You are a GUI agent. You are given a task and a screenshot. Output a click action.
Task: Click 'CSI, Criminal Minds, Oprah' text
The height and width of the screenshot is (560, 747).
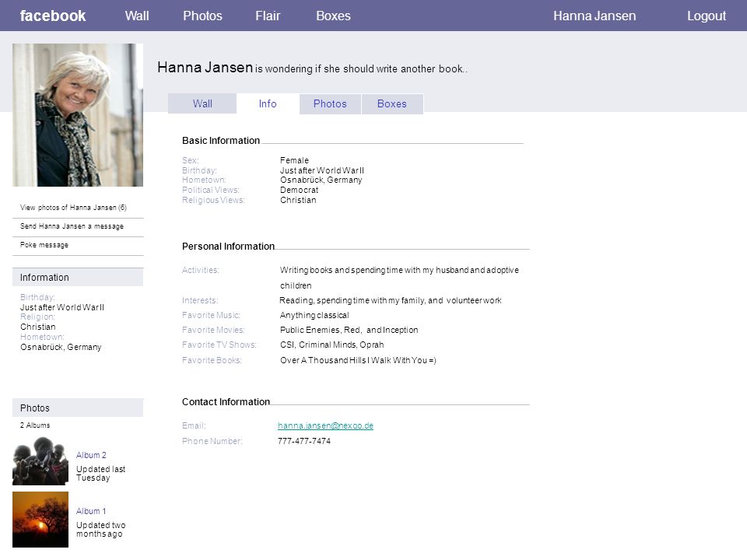[332, 345]
